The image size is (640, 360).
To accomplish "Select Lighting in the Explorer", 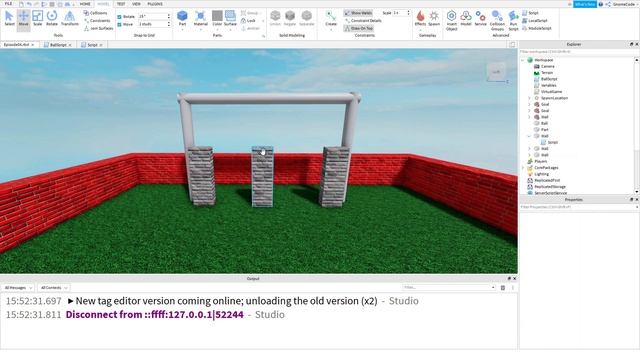I will (x=542, y=174).
